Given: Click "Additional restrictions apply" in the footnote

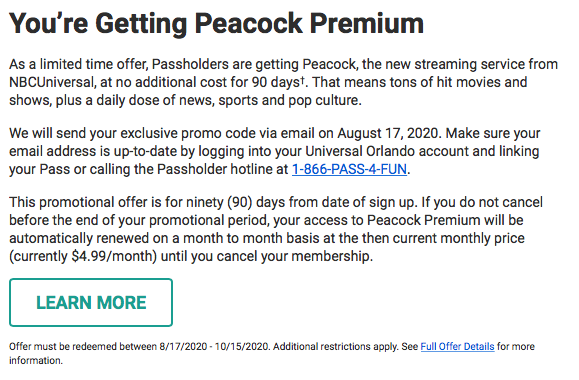Looking at the screenshot, I should [x=335, y=347].
